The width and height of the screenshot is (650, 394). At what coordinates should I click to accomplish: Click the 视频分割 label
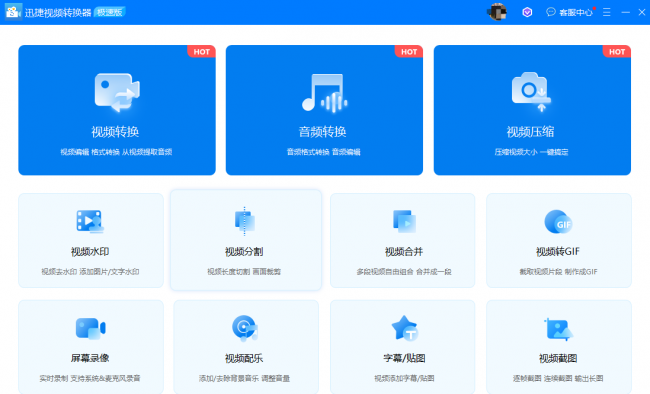[244, 252]
